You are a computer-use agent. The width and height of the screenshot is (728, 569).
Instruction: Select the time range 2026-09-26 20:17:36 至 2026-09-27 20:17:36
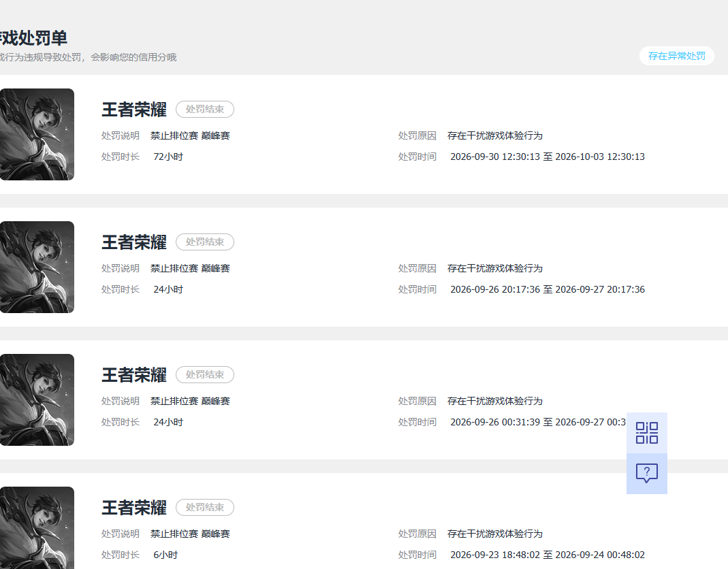[548, 290]
